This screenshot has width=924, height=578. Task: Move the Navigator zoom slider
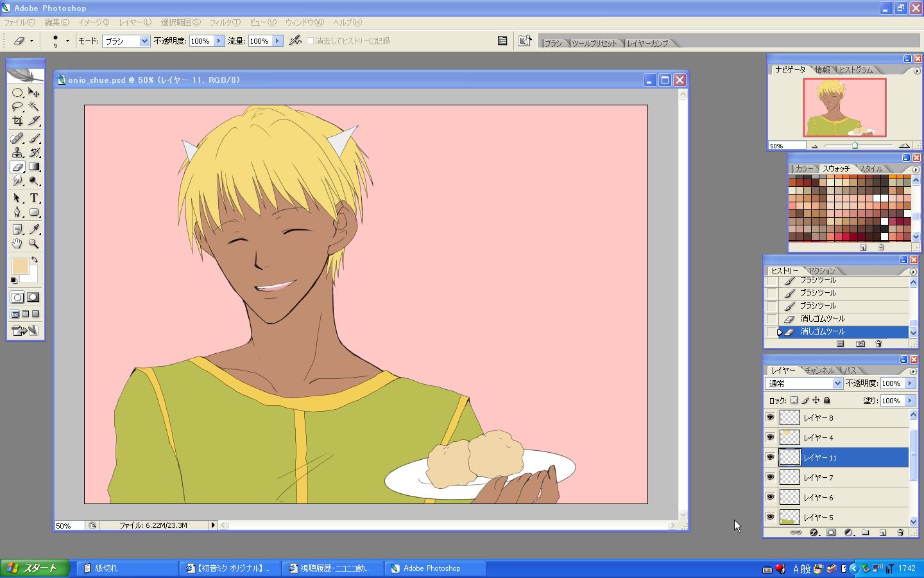[x=855, y=146]
